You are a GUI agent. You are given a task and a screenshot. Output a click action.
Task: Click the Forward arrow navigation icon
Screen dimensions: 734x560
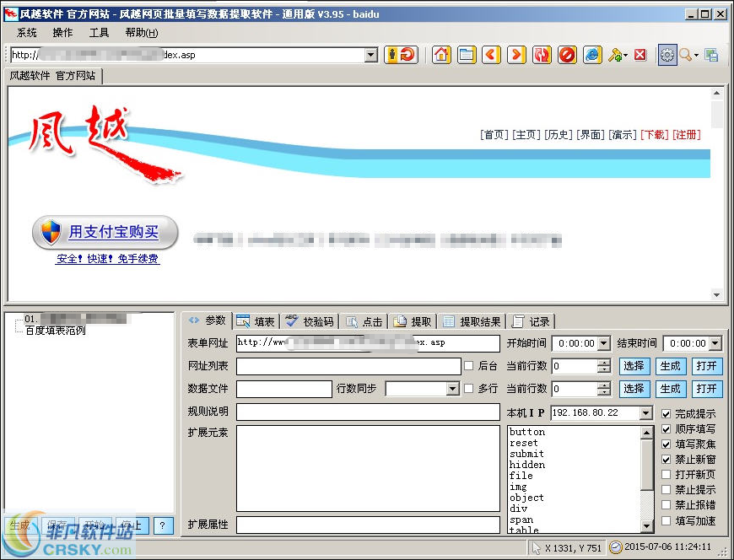(x=516, y=55)
